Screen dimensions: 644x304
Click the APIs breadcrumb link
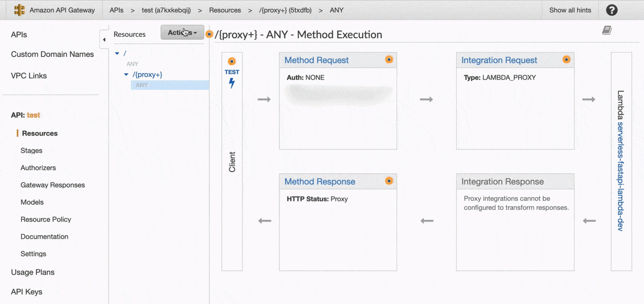pyautogui.click(x=117, y=10)
